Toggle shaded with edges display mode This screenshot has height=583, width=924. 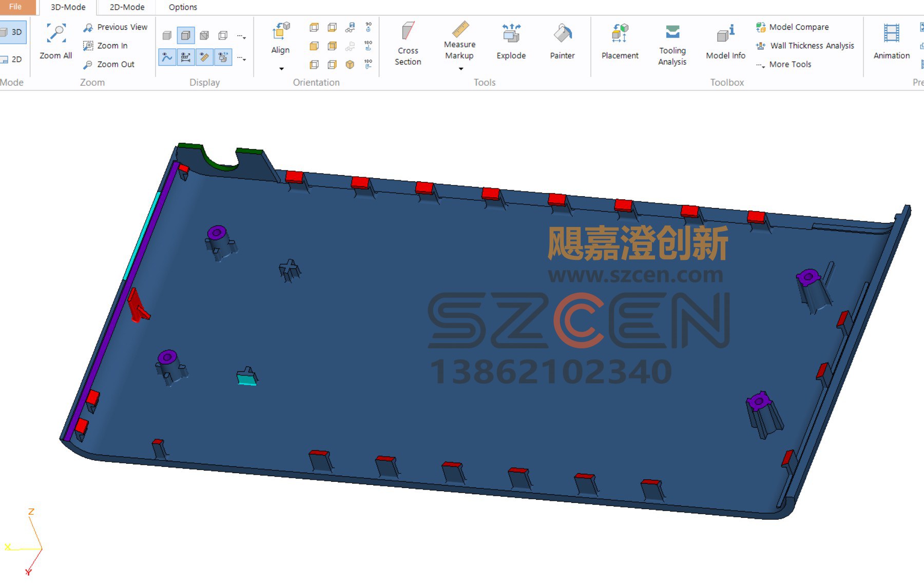coord(186,35)
